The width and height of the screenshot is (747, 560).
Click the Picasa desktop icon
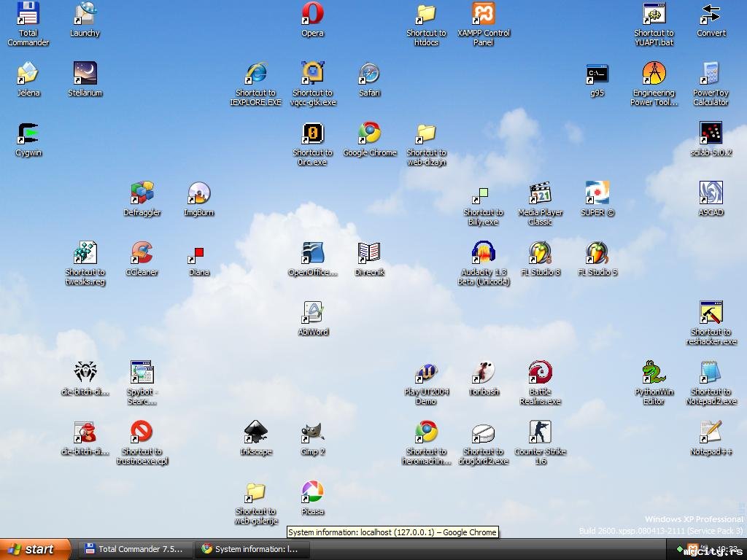pyautogui.click(x=312, y=492)
